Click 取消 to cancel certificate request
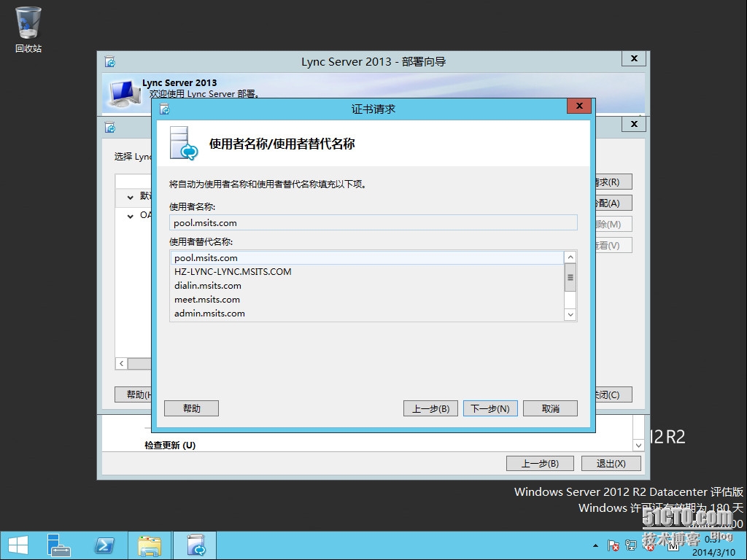The image size is (747, 560). (550, 408)
